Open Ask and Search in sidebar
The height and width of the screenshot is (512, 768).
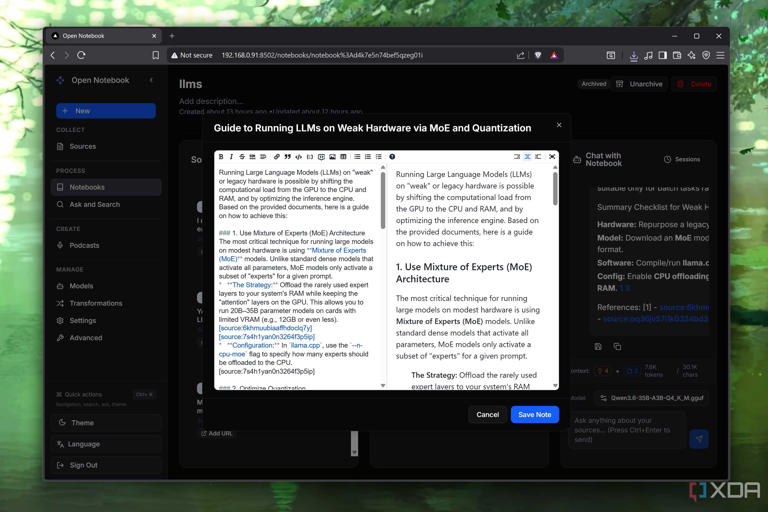(x=106, y=204)
